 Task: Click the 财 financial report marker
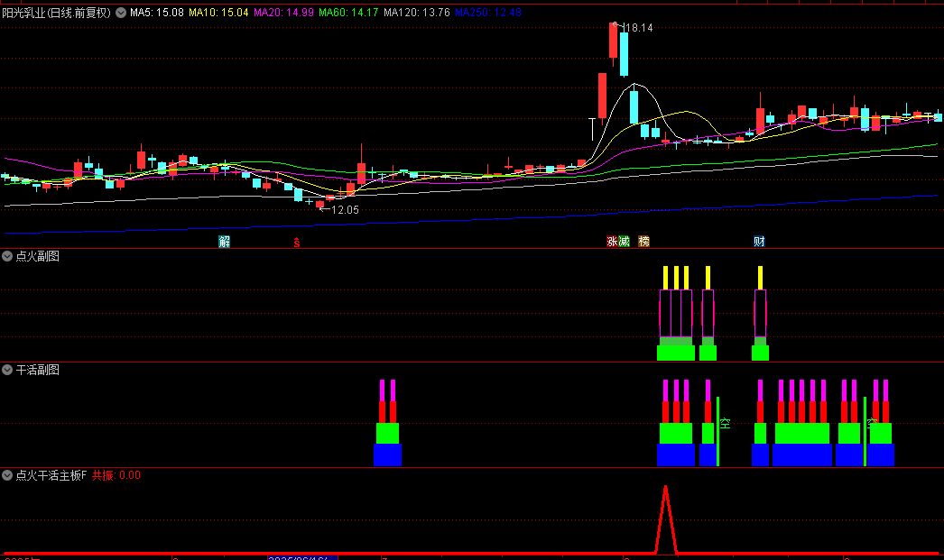point(759,241)
